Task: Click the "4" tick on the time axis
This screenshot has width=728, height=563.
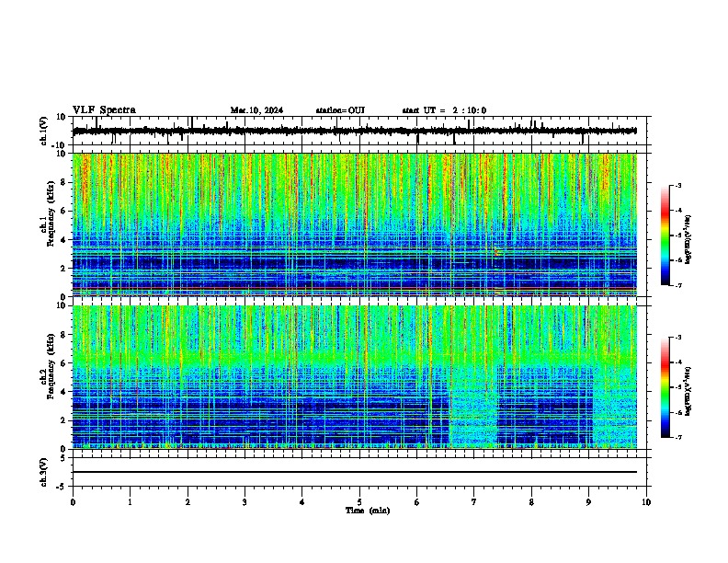Action: pos(302,502)
